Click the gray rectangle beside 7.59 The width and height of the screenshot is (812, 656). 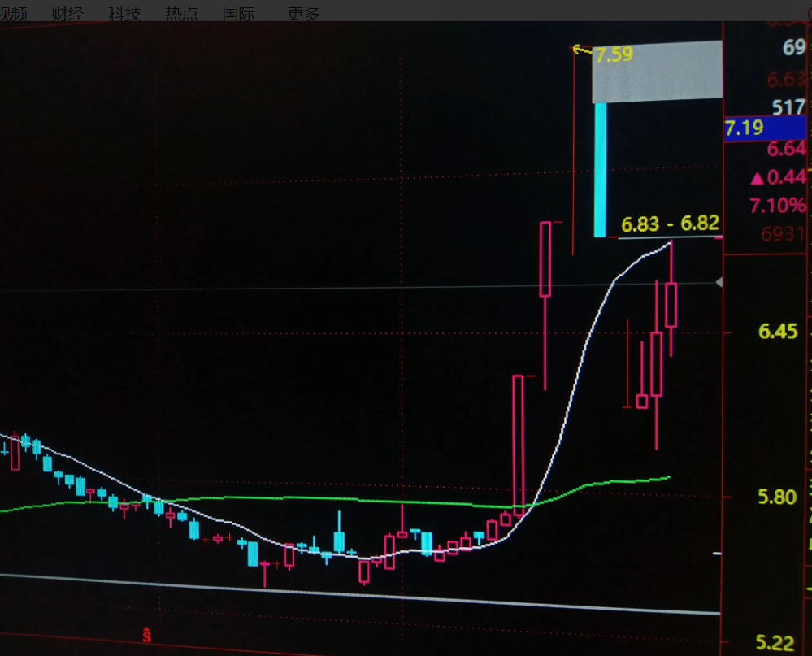pos(656,72)
